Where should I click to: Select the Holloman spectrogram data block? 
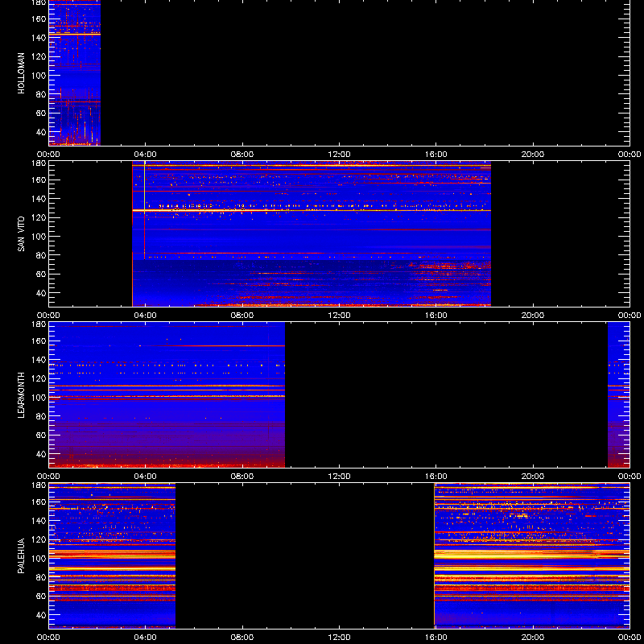(x=75, y=72)
